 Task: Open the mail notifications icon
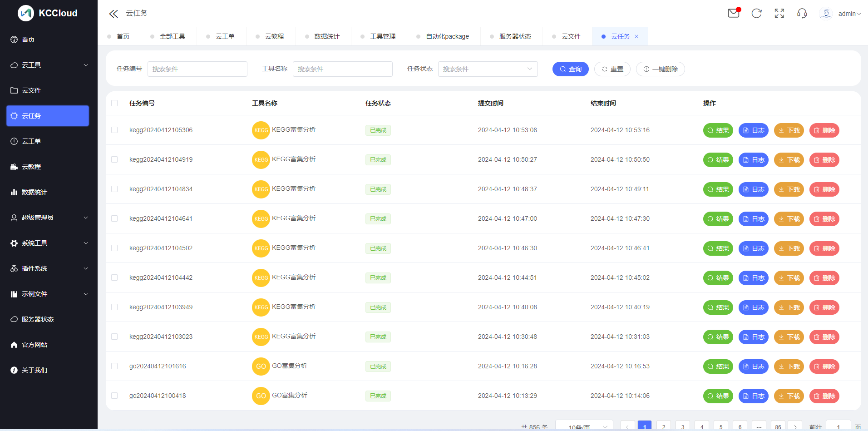[x=734, y=13]
